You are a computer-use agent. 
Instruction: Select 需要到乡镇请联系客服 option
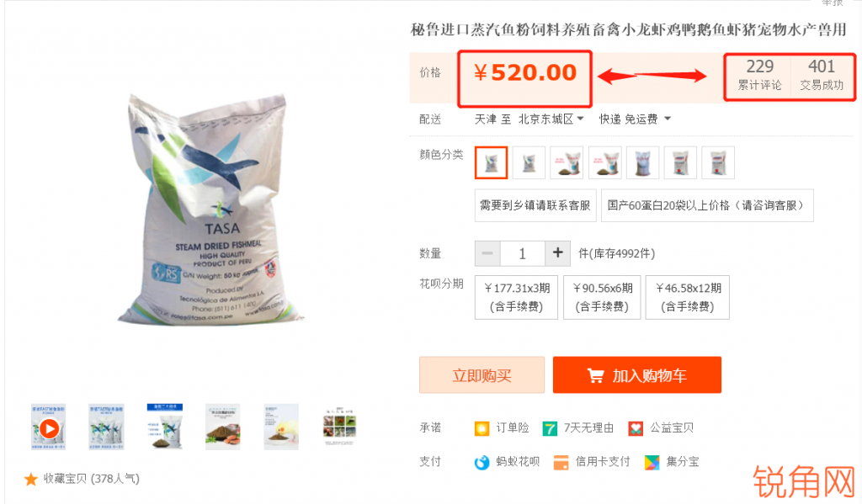coord(535,205)
